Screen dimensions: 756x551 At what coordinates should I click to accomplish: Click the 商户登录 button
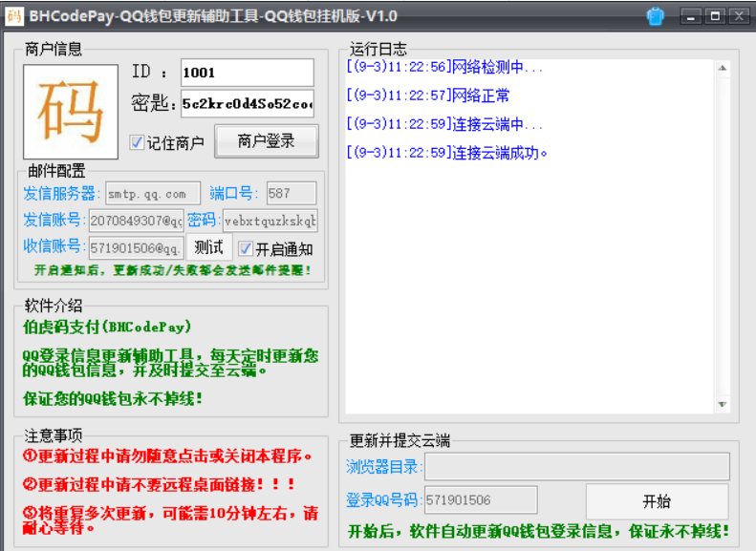pyautogui.click(x=266, y=141)
